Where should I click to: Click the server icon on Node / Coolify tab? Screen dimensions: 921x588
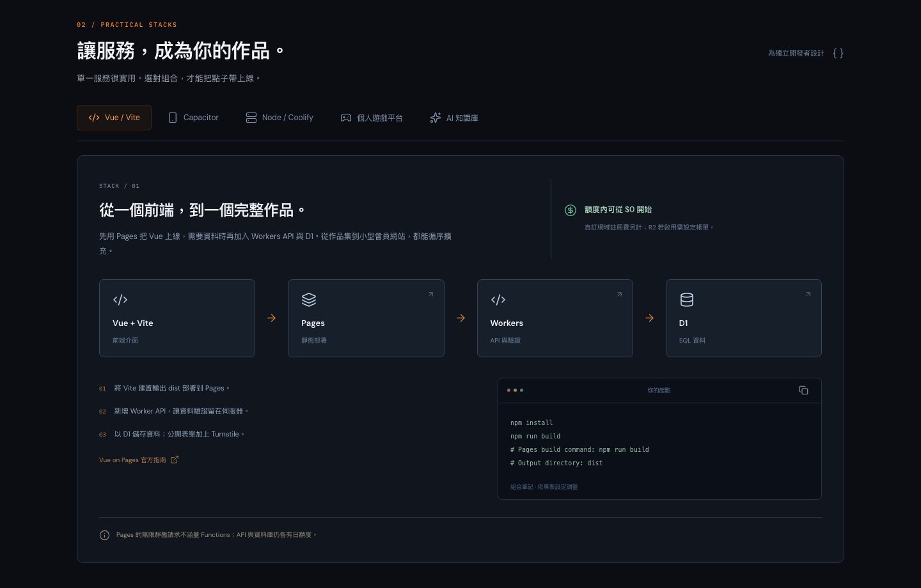pyautogui.click(x=251, y=118)
